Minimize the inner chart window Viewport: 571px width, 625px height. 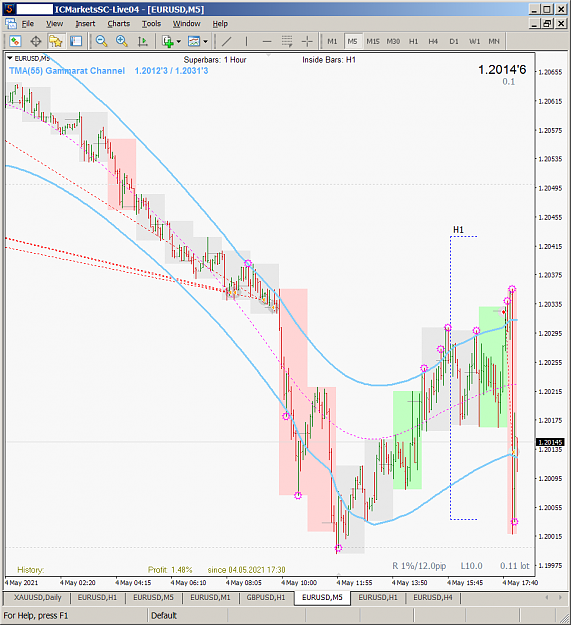pos(535,24)
